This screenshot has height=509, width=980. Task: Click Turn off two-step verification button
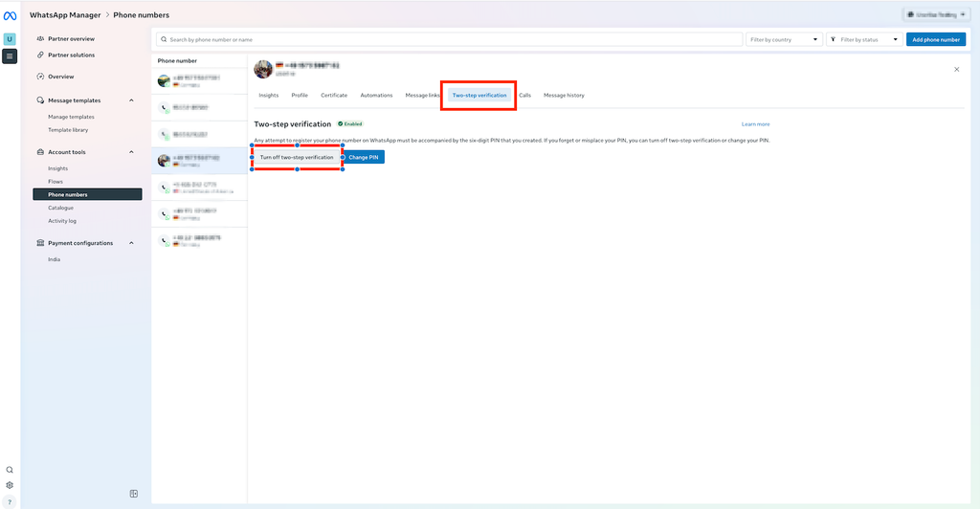[297, 157]
